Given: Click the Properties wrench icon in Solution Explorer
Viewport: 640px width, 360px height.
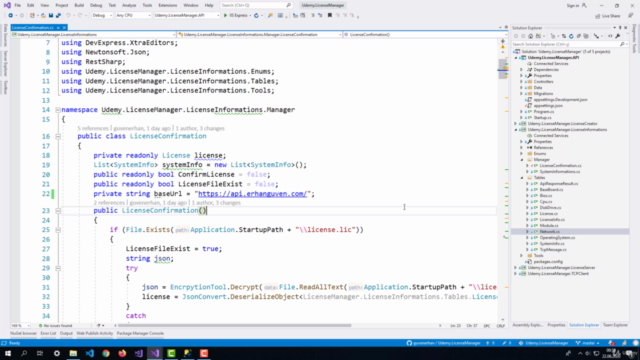Looking at the screenshot, I should (618, 36).
